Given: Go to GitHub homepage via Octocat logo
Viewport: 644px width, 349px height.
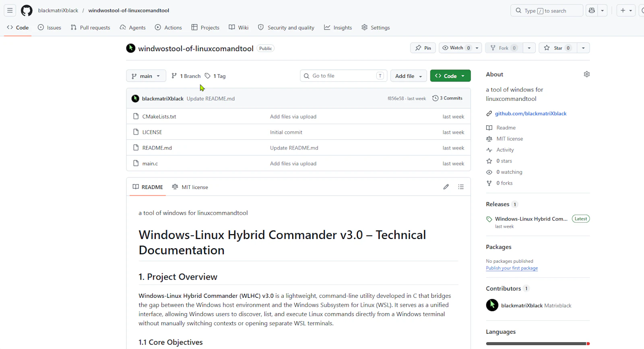Looking at the screenshot, I should tap(27, 10).
